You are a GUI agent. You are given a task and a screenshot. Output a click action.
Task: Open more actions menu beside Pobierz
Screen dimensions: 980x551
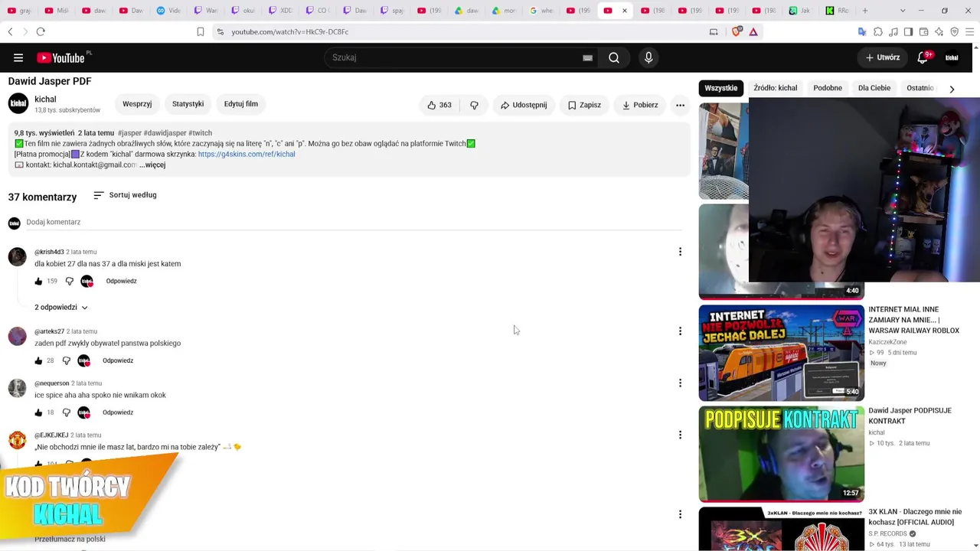(680, 105)
